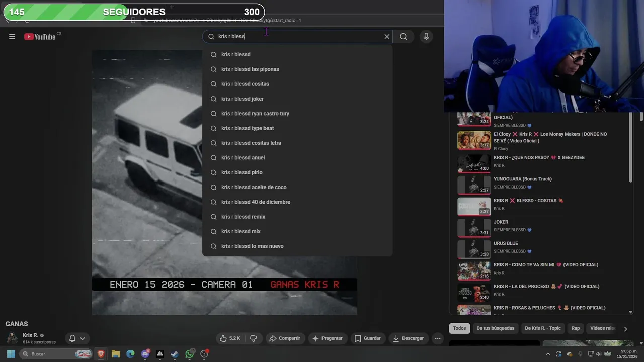644x362 pixels.
Task: Choose suggestion 'kris r blessd'
Action: click(297, 54)
